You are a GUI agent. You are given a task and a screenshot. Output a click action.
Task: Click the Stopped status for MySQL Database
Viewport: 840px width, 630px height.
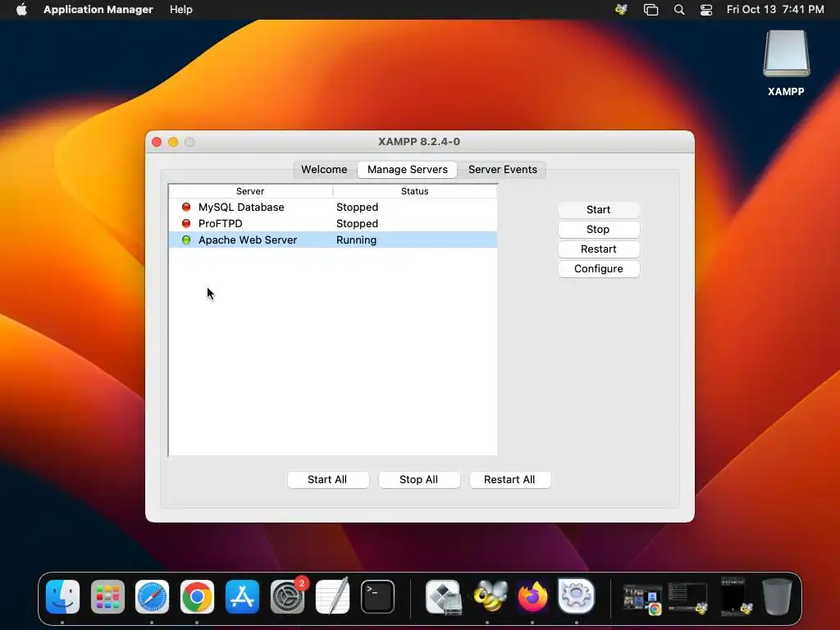[357, 207]
